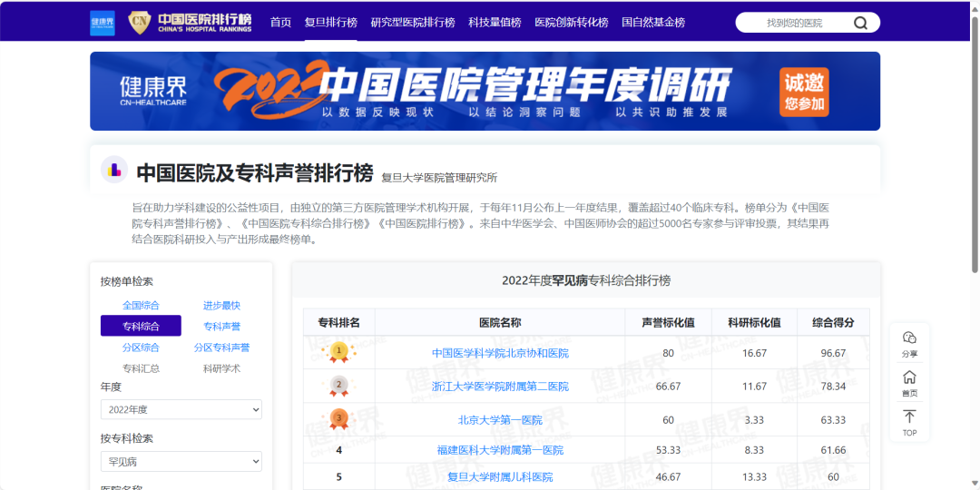The image size is (980, 490).
Task: Click the orange 诚邀您参加 button on banner
Action: [804, 92]
